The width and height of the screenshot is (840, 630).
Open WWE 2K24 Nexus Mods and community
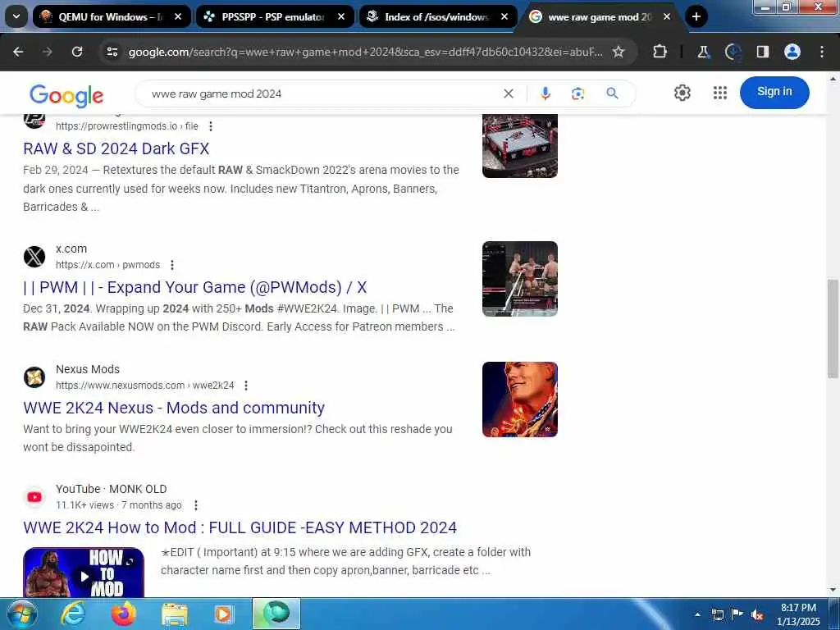[174, 408]
